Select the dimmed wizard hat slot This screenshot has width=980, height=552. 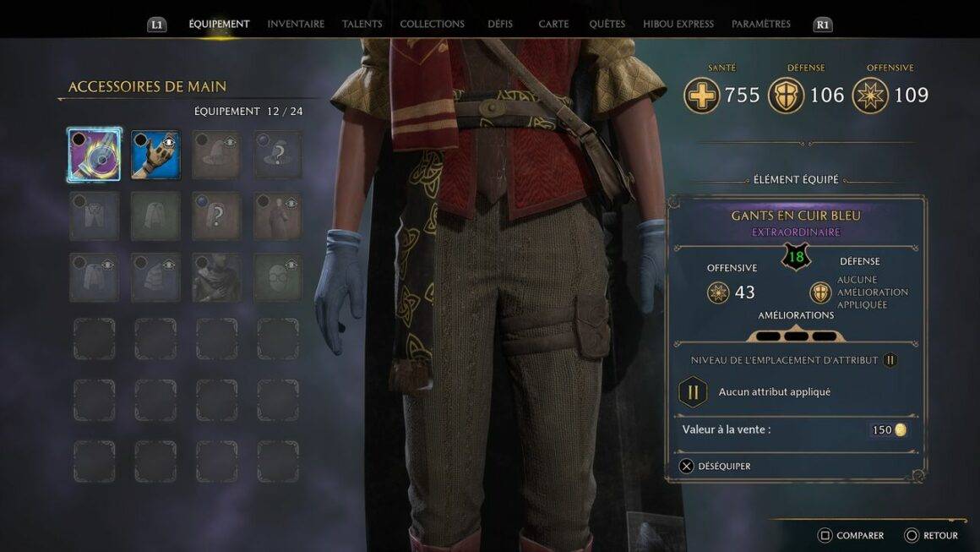click(216, 155)
